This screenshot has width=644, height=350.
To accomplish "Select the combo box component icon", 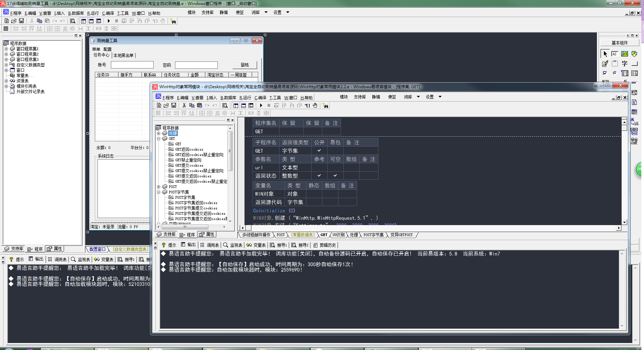I will point(625,73).
